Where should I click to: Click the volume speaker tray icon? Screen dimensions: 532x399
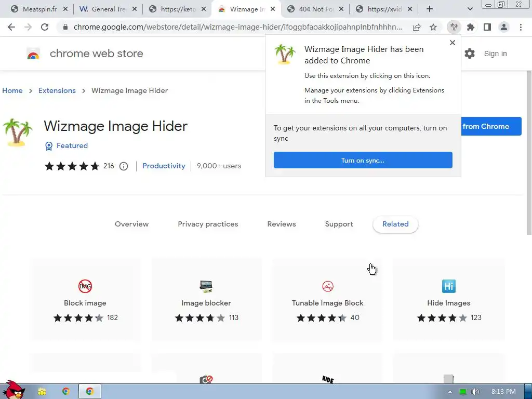pyautogui.click(x=475, y=392)
